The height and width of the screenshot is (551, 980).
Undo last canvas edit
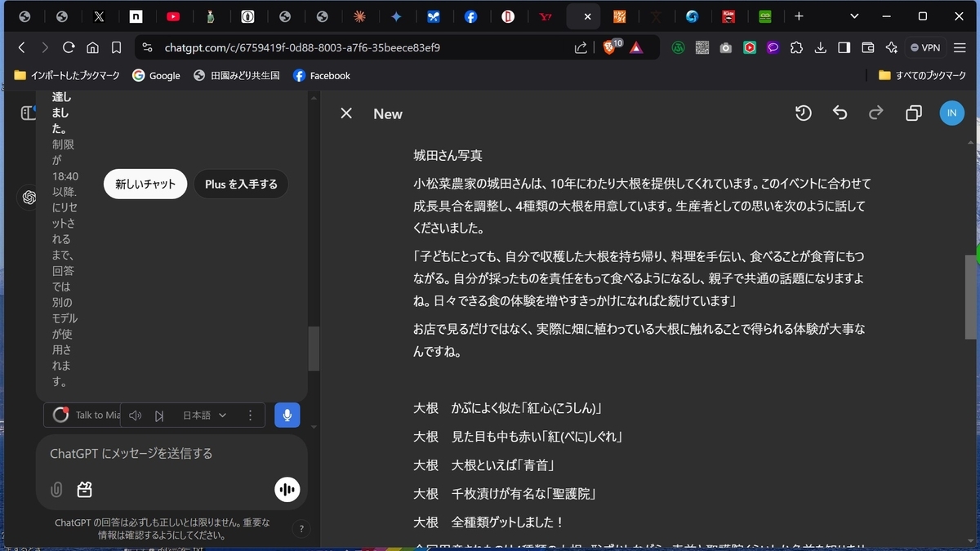[x=840, y=113]
